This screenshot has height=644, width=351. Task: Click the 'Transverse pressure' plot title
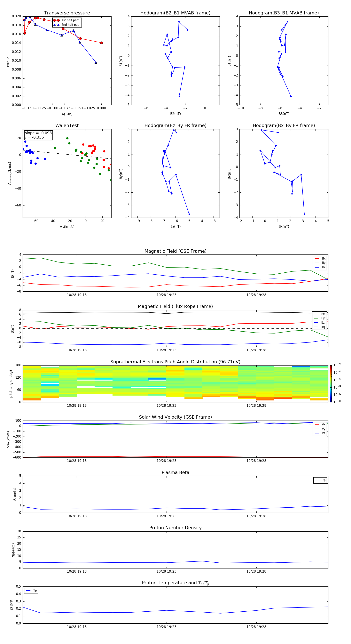coord(67,13)
